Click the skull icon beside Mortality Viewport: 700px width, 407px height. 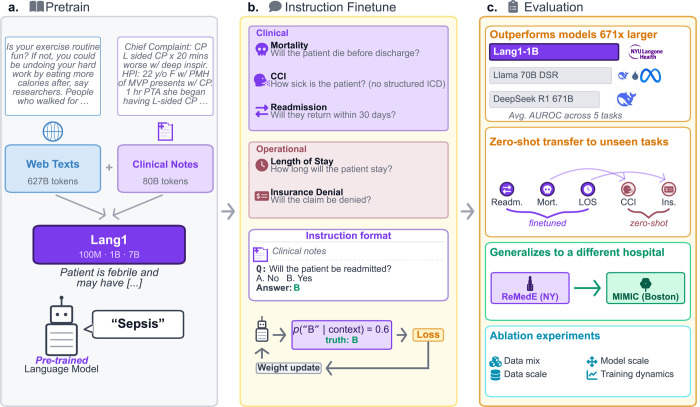tap(262, 49)
